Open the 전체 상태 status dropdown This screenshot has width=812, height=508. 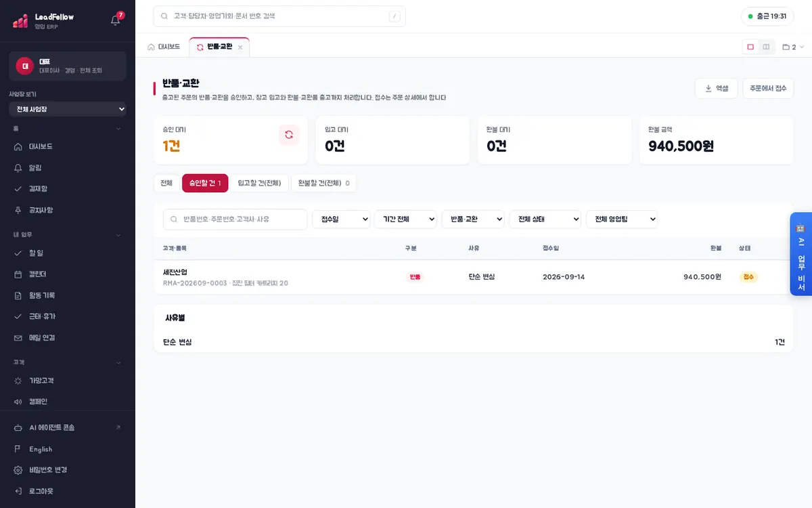545,219
